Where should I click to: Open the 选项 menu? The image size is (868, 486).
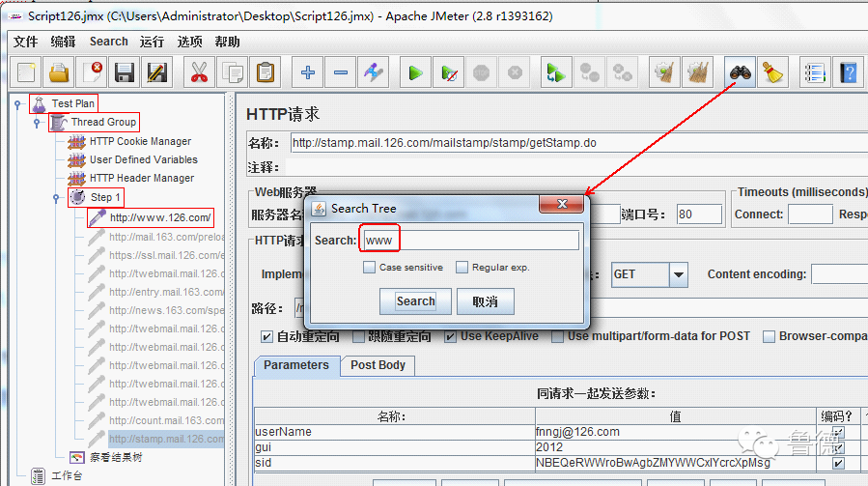189,42
